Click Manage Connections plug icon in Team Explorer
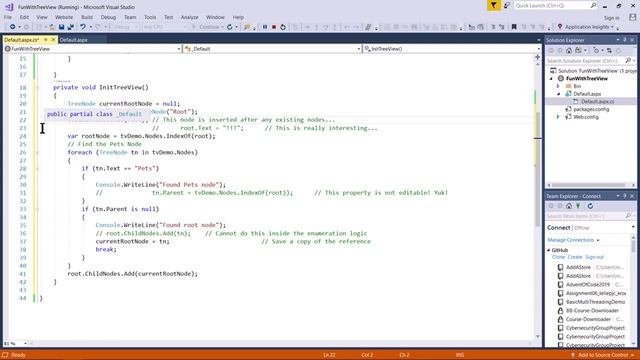Image resolution: width=640 pixels, height=360 pixels. tap(578, 206)
